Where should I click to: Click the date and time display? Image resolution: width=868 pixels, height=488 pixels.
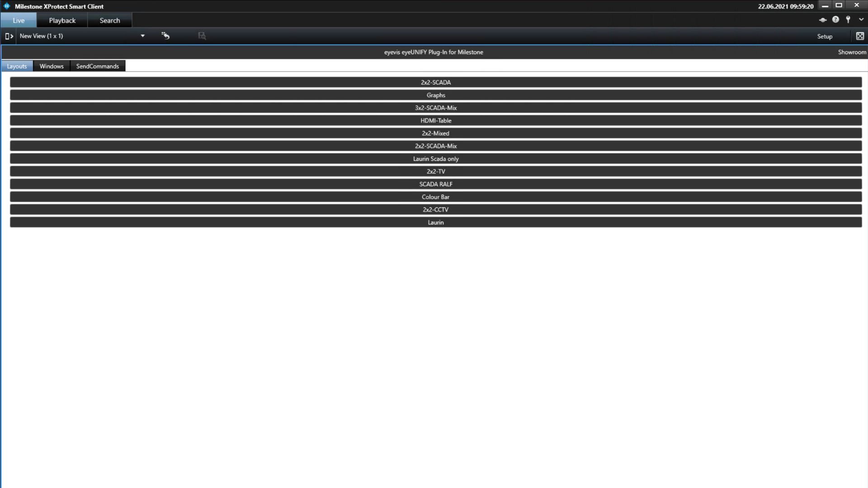786,6
